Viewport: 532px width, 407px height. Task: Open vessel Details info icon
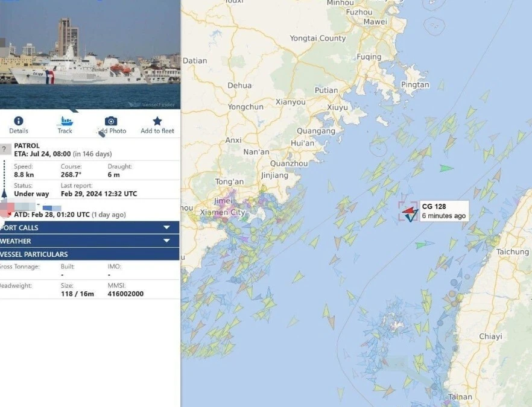pos(18,121)
